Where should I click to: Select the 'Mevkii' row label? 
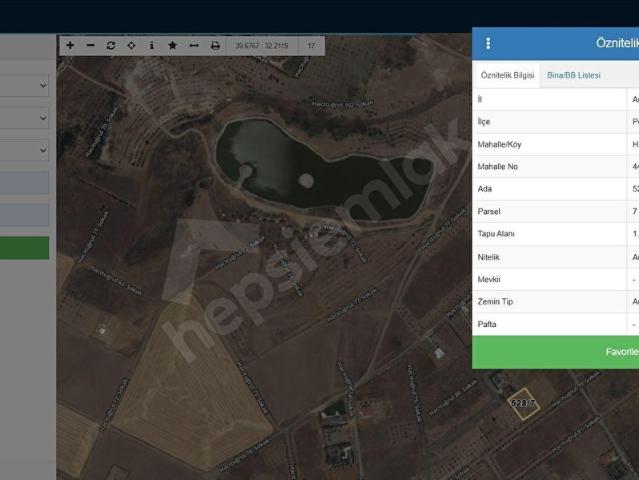click(x=489, y=279)
